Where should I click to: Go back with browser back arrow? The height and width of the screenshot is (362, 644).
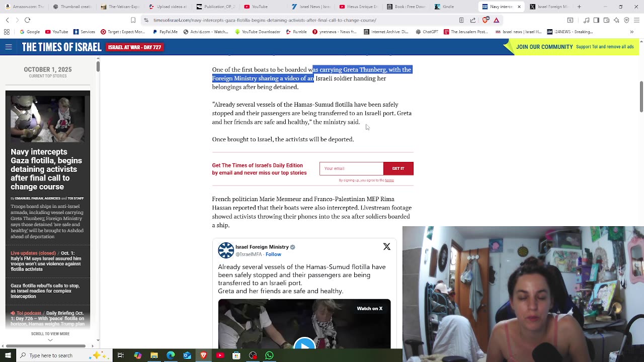pyautogui.click(x=7, y=20)
